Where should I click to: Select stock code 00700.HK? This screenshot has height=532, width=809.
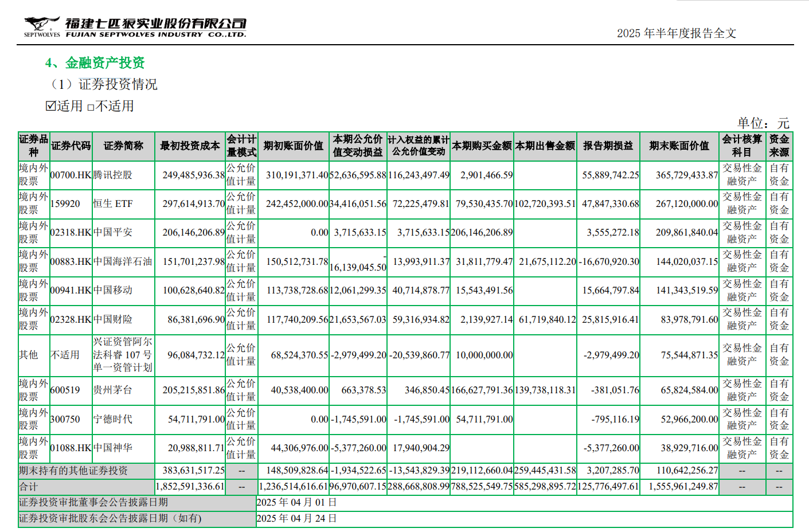(71, 175)
